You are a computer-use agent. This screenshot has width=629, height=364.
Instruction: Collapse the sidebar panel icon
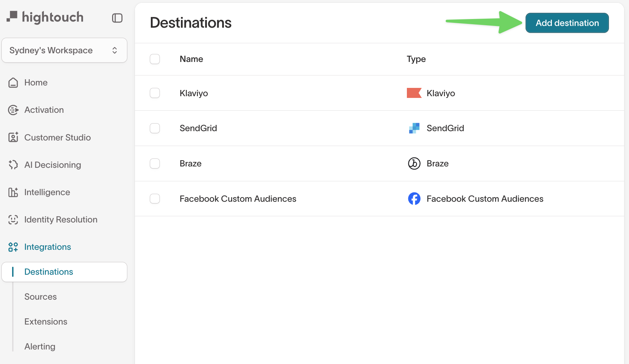click(x=117, y=18)
